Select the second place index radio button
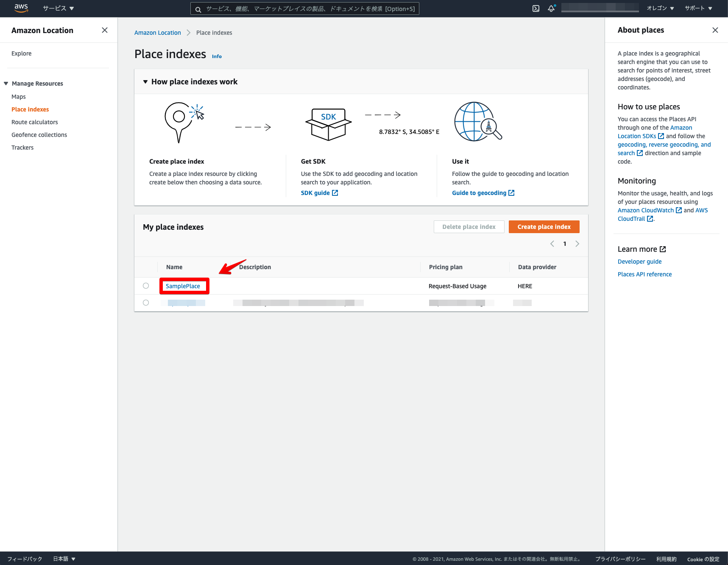Screen dimensions: 728x565 pos(146,303)
